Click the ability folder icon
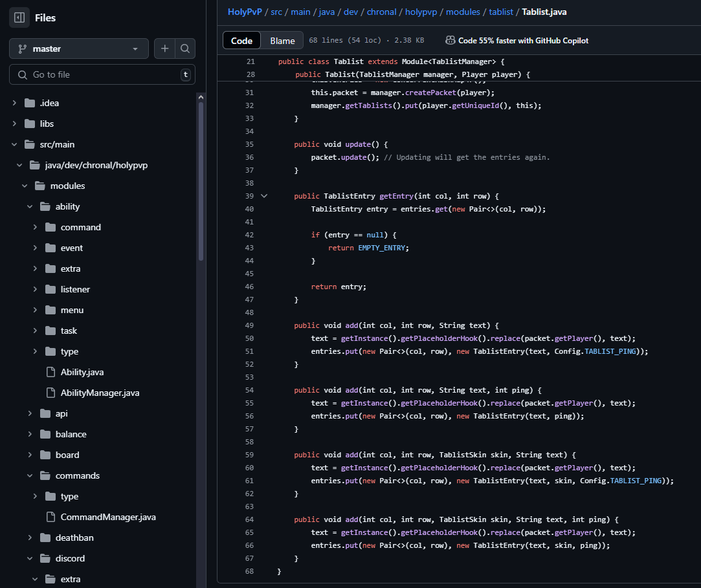Viewport: 701px width, 588px height. tap(45, 206)
